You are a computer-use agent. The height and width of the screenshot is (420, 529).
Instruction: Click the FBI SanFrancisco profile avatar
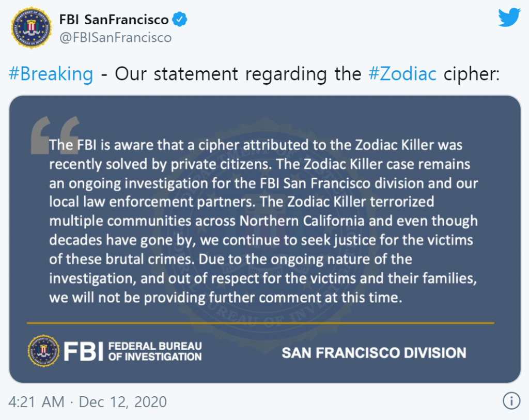(x=30, y=29)
